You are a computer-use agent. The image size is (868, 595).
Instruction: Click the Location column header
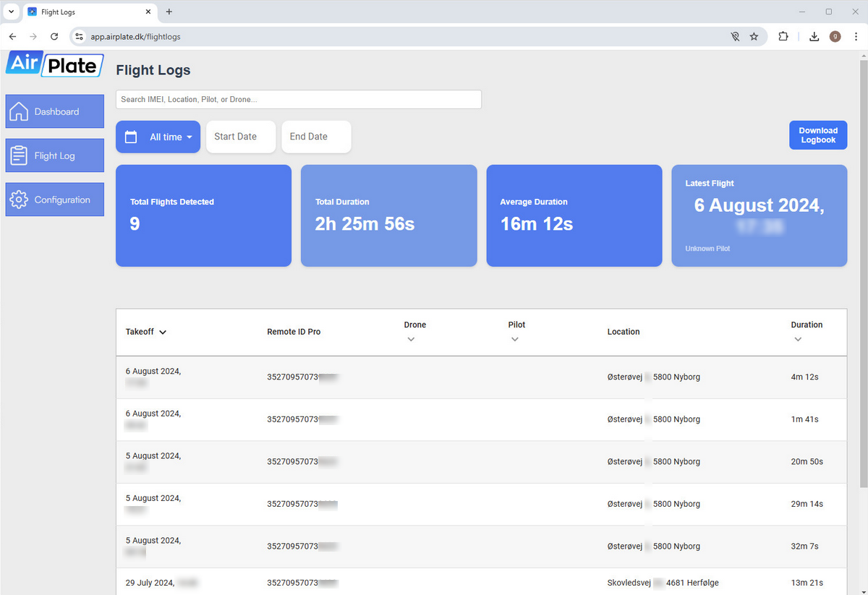(x=624, y=332)
